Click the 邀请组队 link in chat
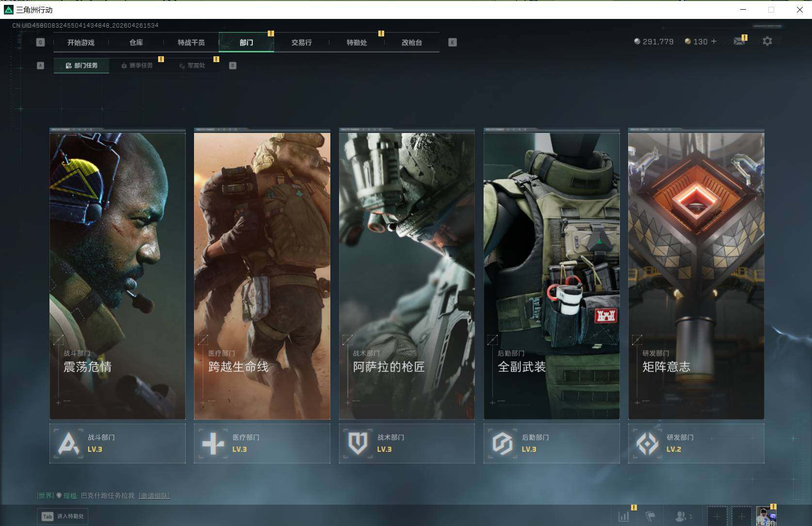The height and width of the screenshot is (526, 812). [154, 495]
